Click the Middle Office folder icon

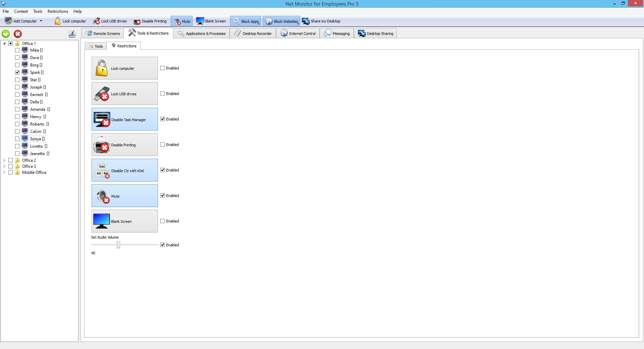pyautogui.click(x=17, y=172)
